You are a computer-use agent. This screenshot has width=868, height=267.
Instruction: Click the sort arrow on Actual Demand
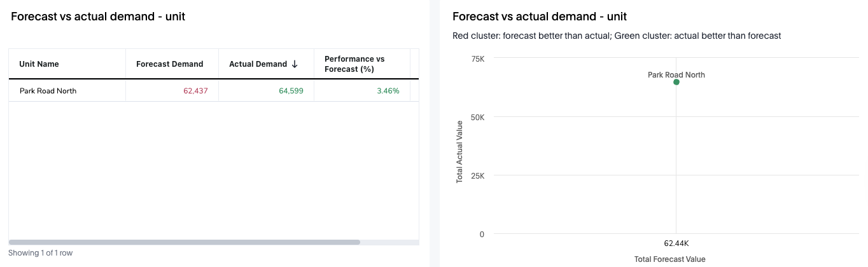pos(295,64)
